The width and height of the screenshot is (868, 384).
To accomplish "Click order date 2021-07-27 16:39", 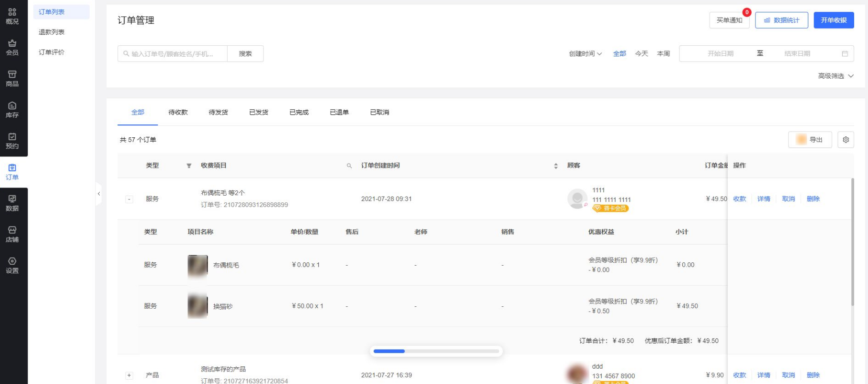I will click(x=386, y=375).
